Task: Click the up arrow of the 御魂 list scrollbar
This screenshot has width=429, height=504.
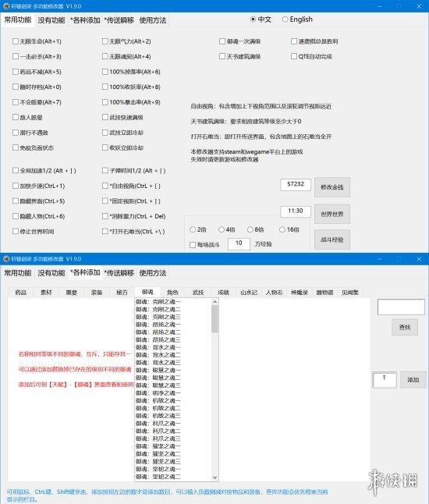Action: click(x=215, y=302)
